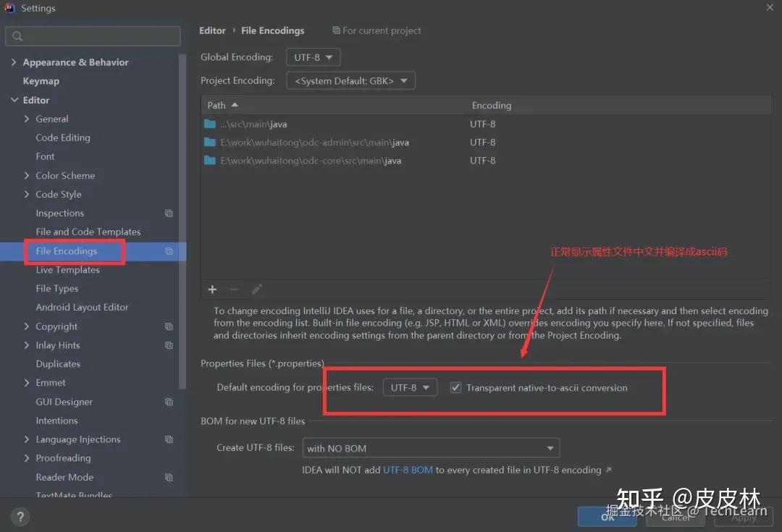The image size is (782, 532).
Task: Select Live Templates in the sidebar
Action: pyautogui.click(x=67, y=269)
